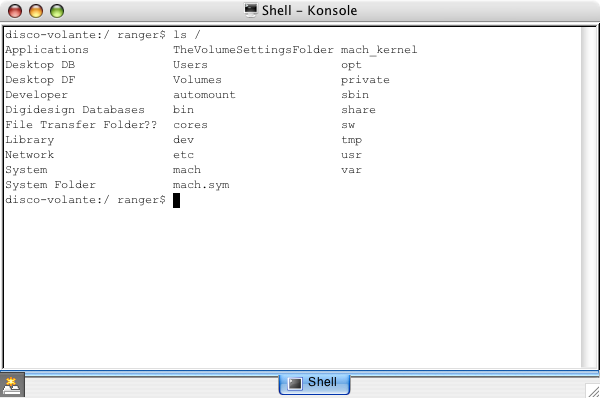Open a new session with the bottom-left icon
Screen dimensions: 600x398
pos(12,385)
